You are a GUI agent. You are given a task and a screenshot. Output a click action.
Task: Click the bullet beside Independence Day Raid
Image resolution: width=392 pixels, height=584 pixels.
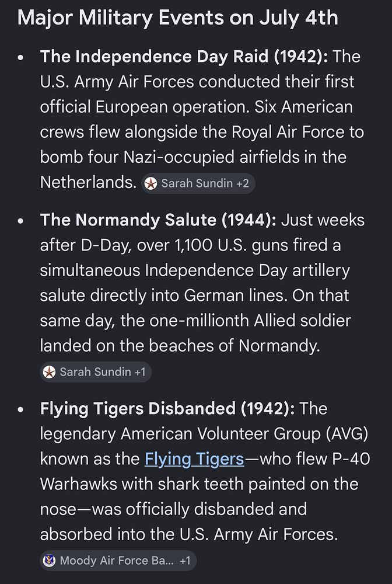click(x=20, y=57)
